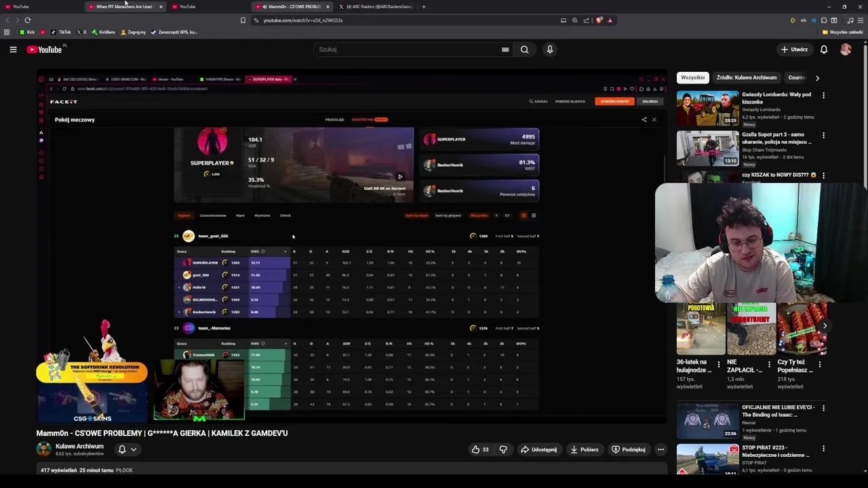The height and width of the screenshot is (488, 868).
Task: Open the on-screen keyboard icon in search
Action: pyautogui.click(x=505, y=49)
